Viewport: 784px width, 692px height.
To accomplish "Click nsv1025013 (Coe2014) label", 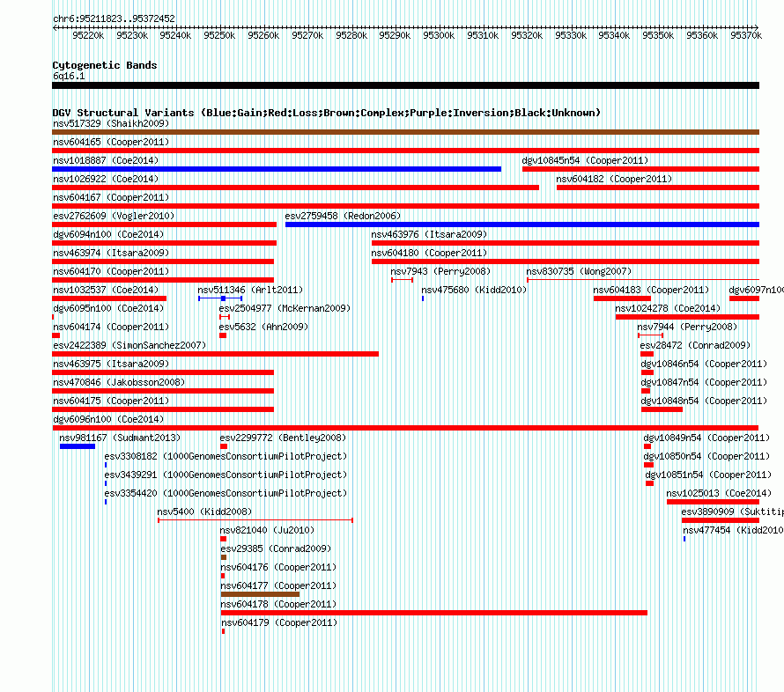I will (x=719, y=493).
